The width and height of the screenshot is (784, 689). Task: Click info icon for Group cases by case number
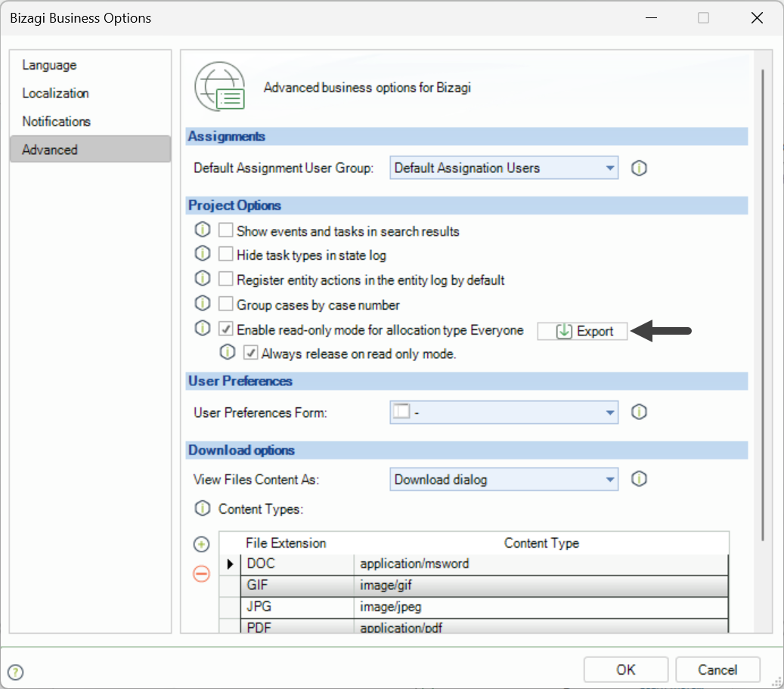click(x=202, y=303)
